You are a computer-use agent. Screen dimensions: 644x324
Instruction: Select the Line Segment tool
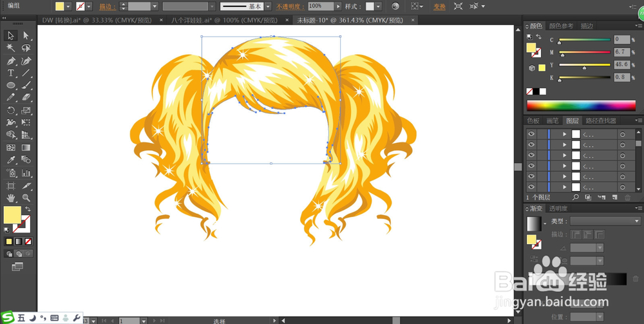click(26, 73)
